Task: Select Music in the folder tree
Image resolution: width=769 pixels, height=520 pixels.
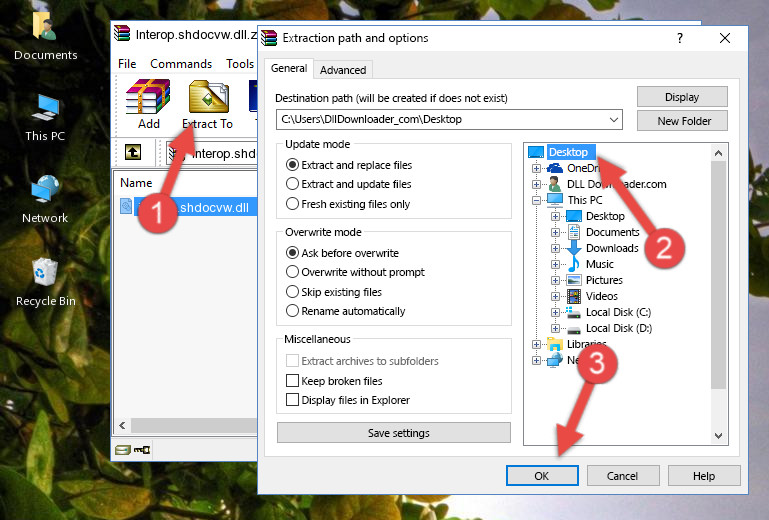Action: point(599,264)
